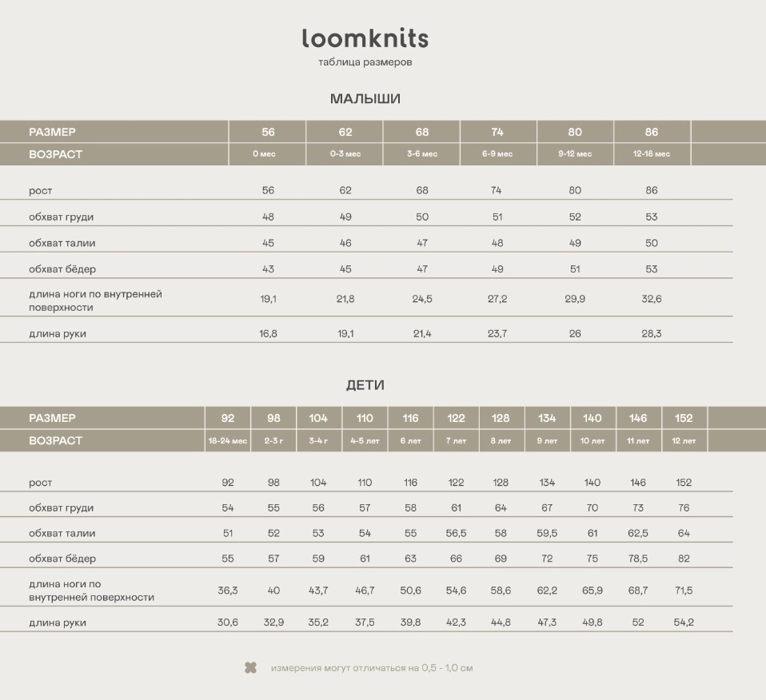This screenshot has width=766, height=700.
Task: Select the '3-4 г' age cell
Action: [318, 441]
